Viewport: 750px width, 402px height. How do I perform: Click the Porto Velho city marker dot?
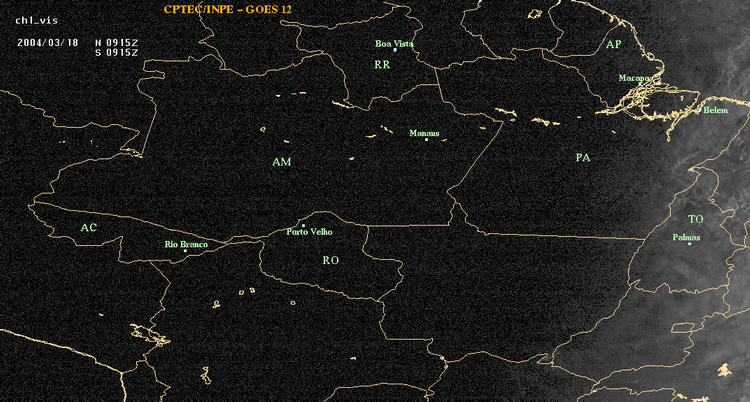click(303, 225)
